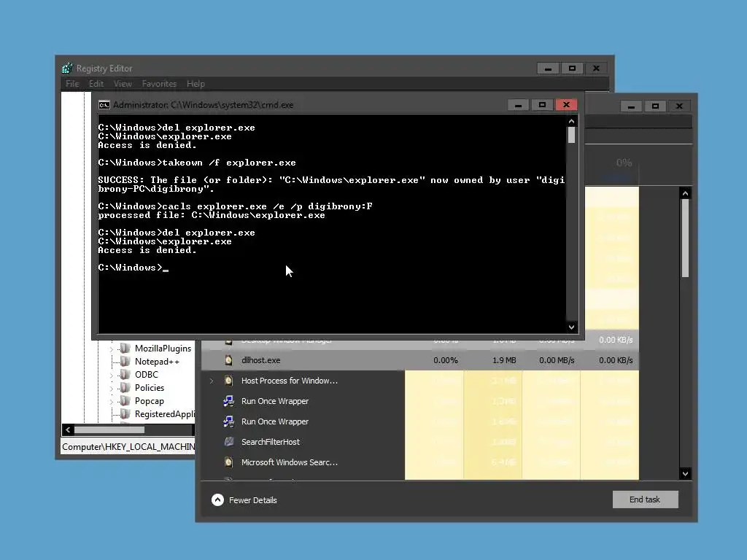Select the dllhost.exe process row
Viewport: 747px width, 560px height.
420,360
